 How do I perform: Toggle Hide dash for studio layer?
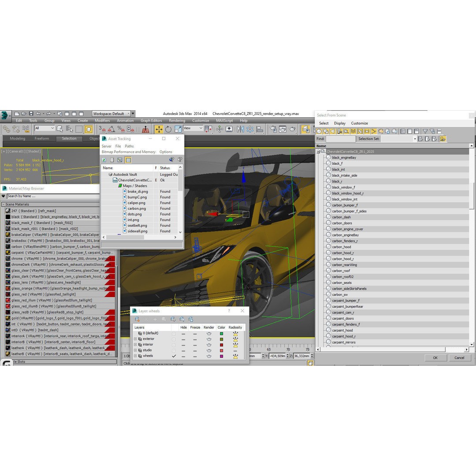pyautogui.click(x=183, y=350)
